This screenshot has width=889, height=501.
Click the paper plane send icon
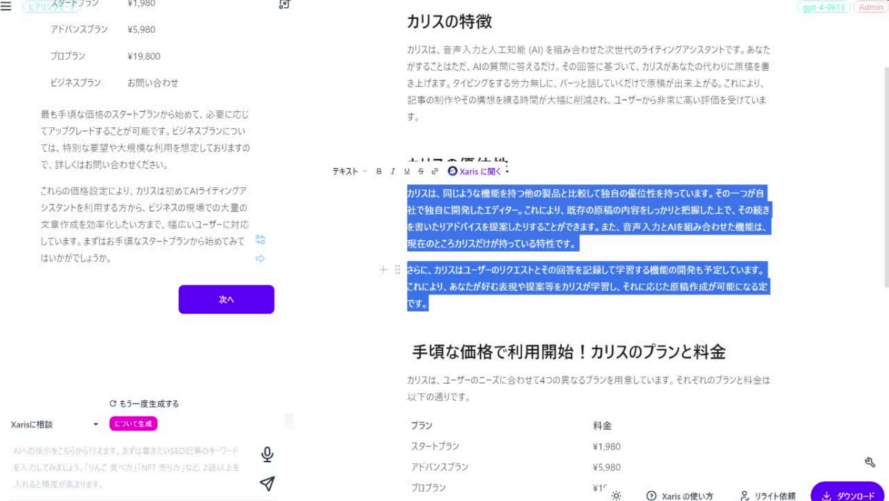click(x=267, y=483)
